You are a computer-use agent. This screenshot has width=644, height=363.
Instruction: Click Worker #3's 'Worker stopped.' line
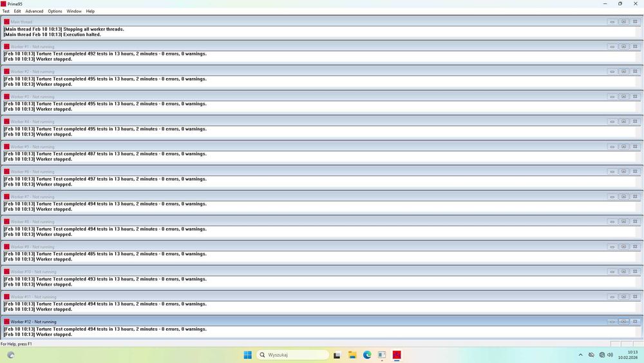38,110
